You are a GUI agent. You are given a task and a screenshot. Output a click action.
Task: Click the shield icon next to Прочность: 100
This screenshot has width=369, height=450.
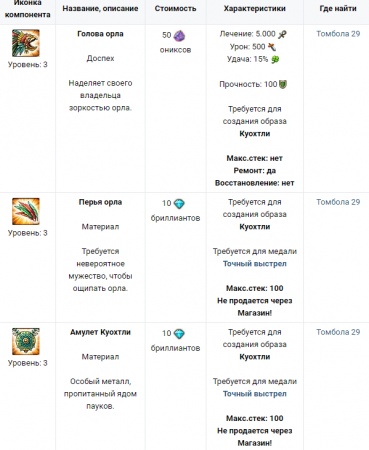[x=283, y=84]
